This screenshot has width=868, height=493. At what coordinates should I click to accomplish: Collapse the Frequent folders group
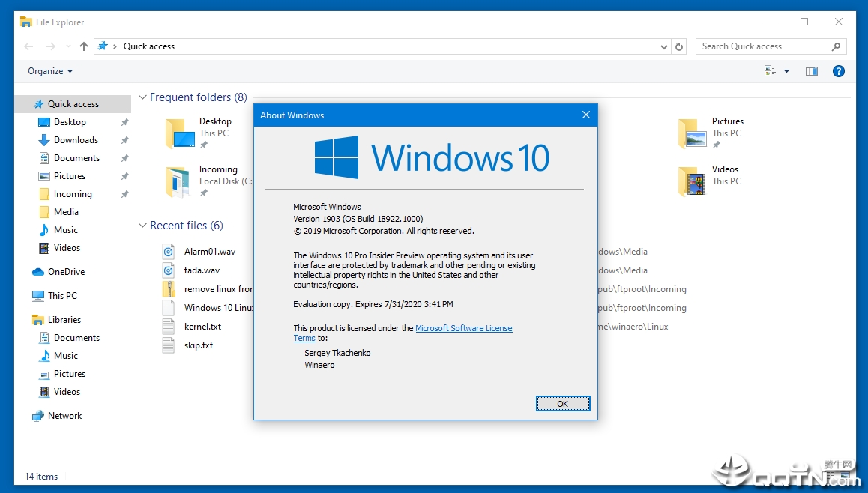(x=142, y=97)
